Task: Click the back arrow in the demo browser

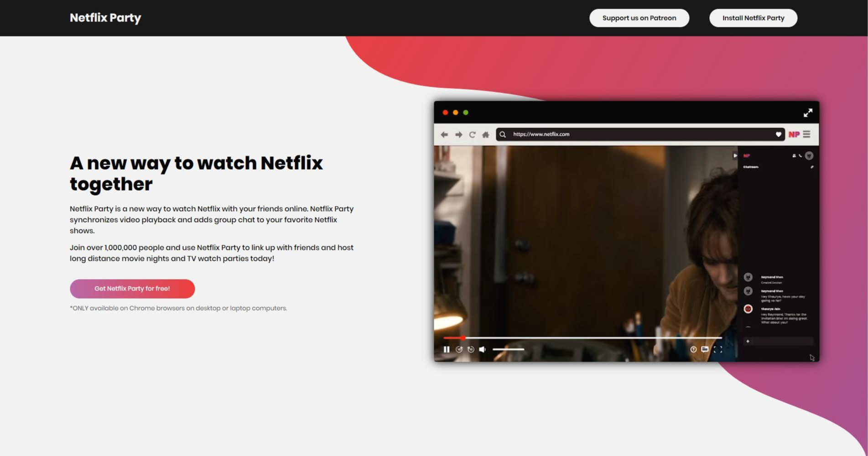Action: click(444, 135)
